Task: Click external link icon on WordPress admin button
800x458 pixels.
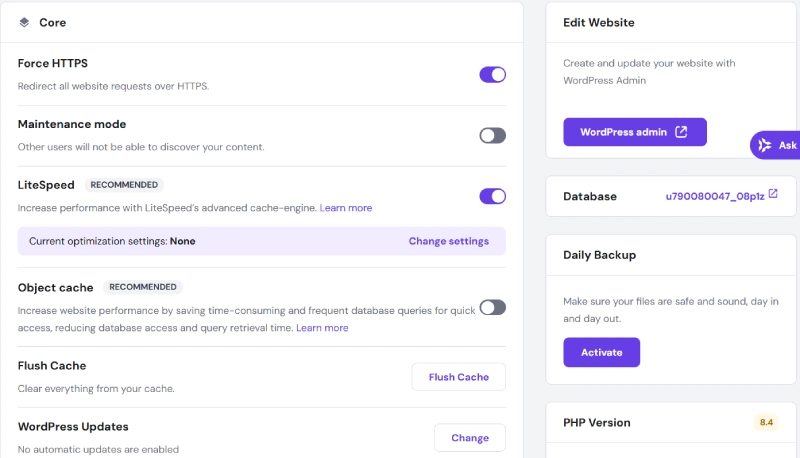Action: tap(681, 132)
